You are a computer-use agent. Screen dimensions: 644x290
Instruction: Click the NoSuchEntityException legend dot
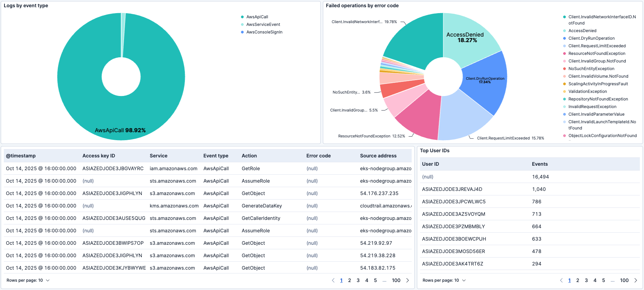pyautogui.click(x=564, y=69)
